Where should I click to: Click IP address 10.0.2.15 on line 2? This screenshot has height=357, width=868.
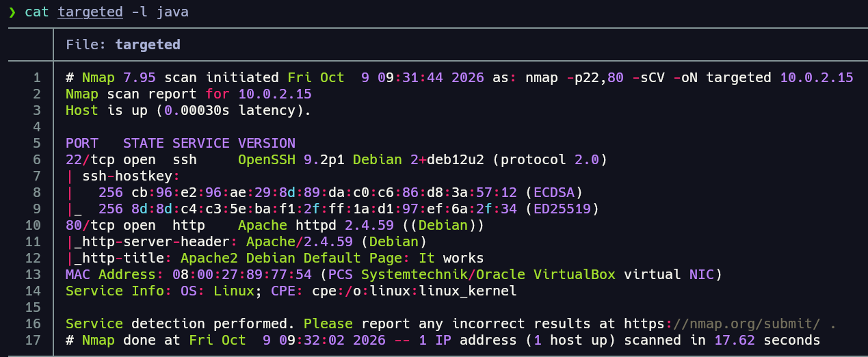coord(275,94)
